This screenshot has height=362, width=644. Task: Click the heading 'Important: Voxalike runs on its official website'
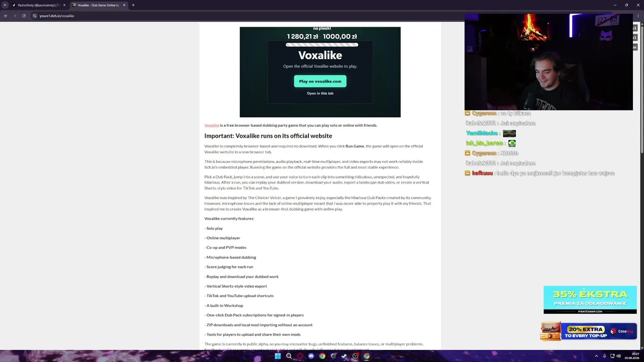(268, 136)
